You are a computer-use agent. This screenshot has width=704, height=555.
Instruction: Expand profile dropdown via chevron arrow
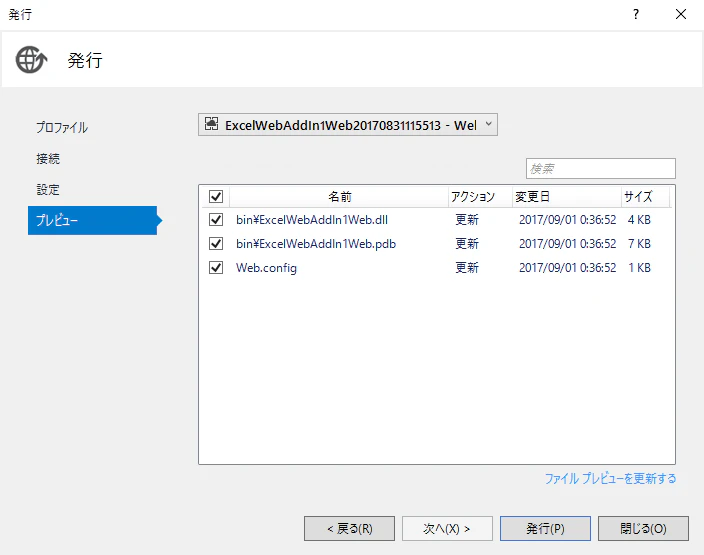tap(488, 123)
